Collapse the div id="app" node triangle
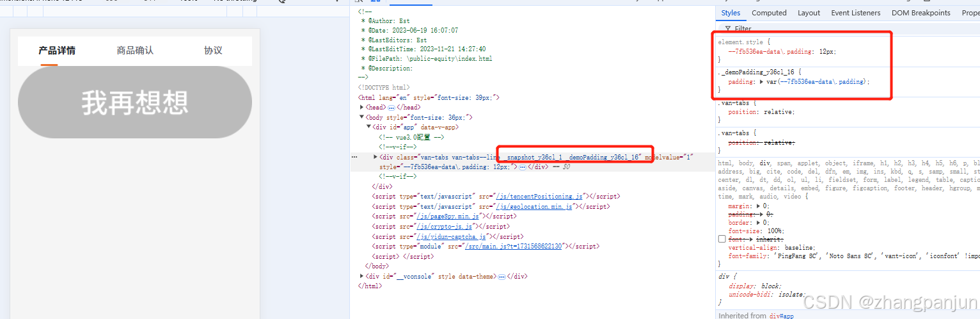 [x=369, y=127]
